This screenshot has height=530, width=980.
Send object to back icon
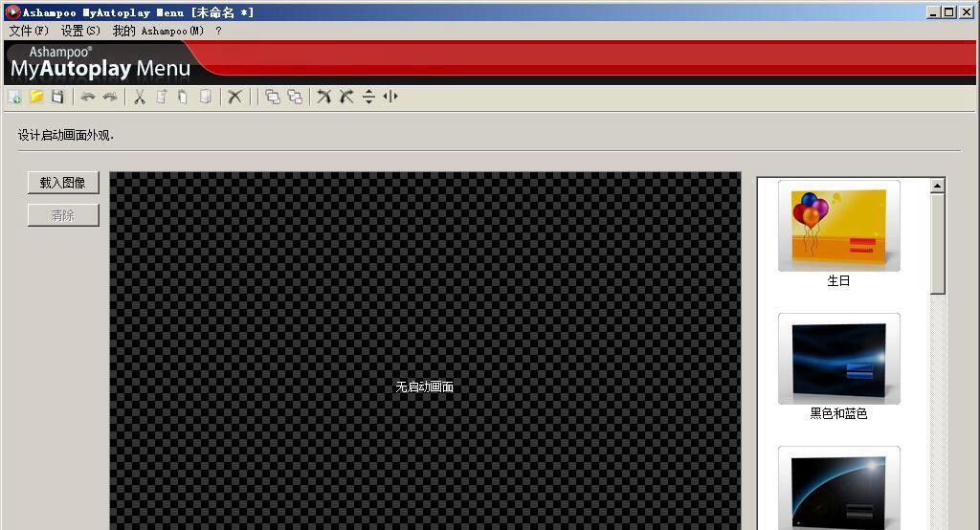pyautogui.click(x=295, y=97)
